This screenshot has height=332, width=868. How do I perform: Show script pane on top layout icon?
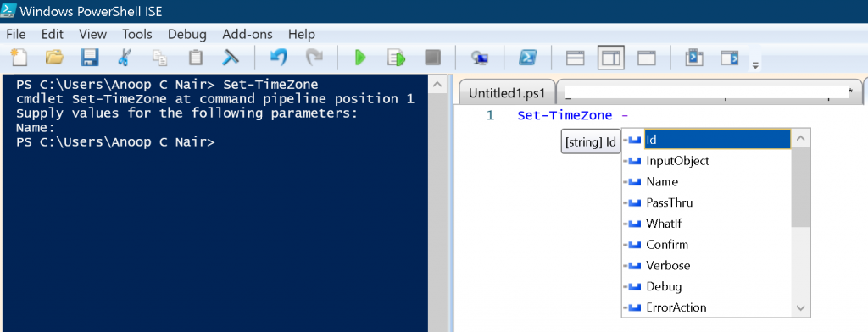(576, 58)
